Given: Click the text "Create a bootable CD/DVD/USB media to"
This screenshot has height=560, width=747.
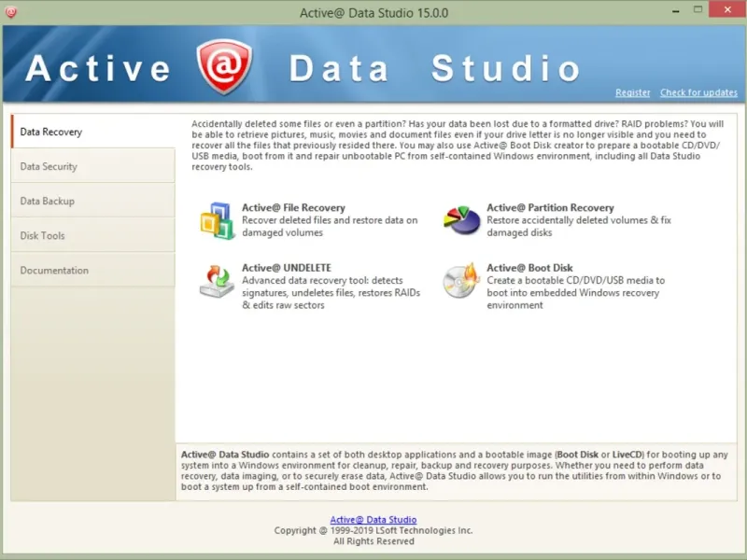Looking at the screenshot, I should [575, 280].
